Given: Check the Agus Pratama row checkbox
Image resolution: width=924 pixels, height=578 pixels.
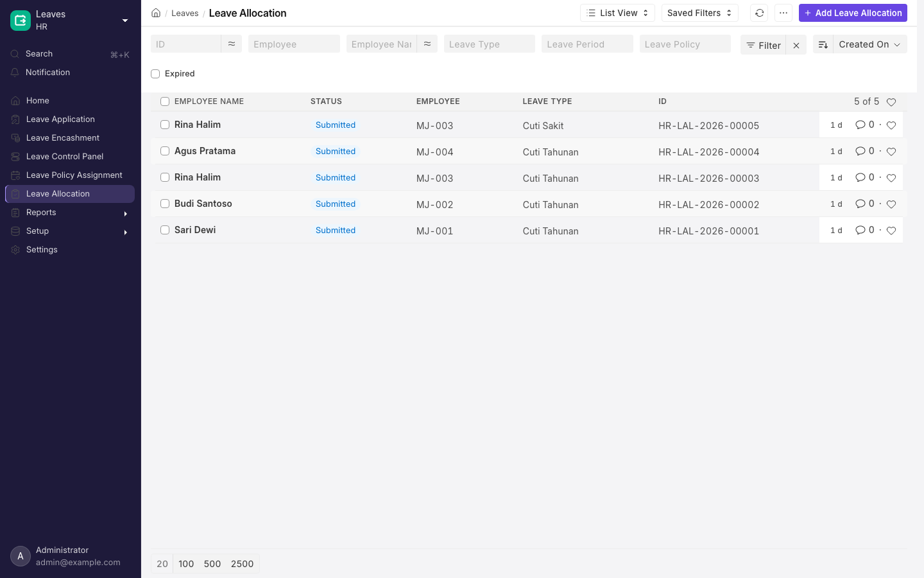Looking at the screenshot, I should coord(165,151).
